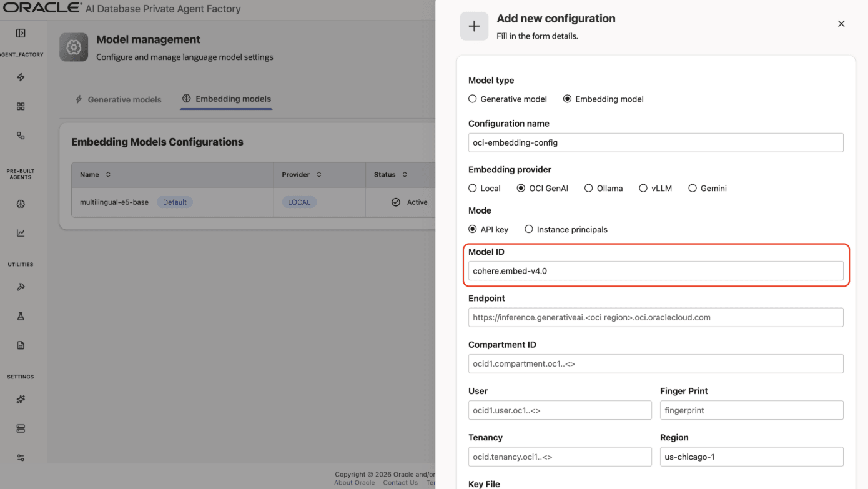
Task: Click the Configuration name input field
Action: coord(656,142)
